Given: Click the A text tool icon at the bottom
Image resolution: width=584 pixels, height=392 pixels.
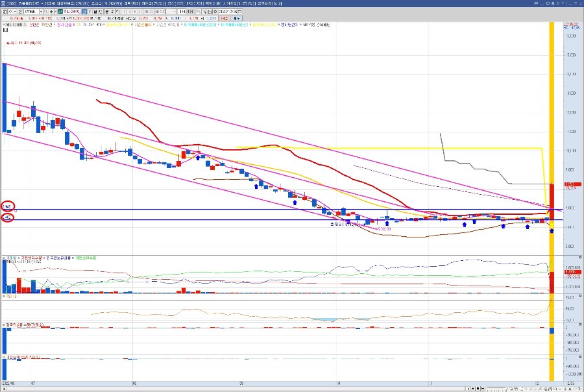Looking at the screenshot, I should click(x=570, y=389).
